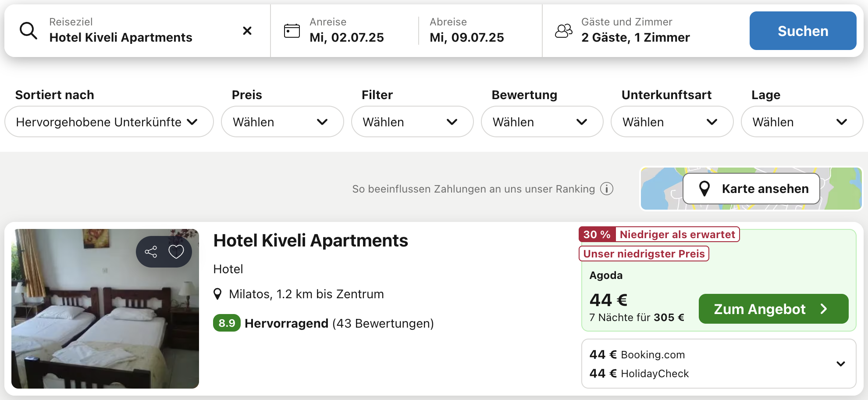
Task: Expand more price offers chevron
Action: click(x=840, y=364)
